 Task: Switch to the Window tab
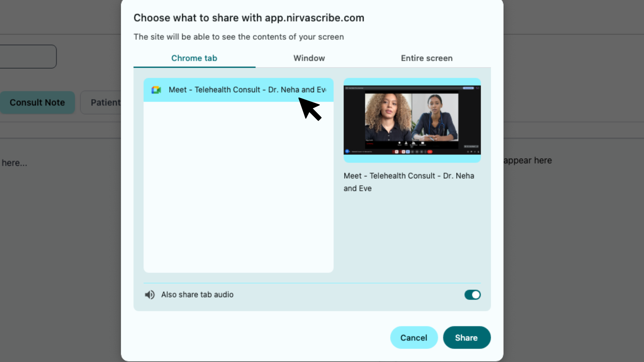309,58
